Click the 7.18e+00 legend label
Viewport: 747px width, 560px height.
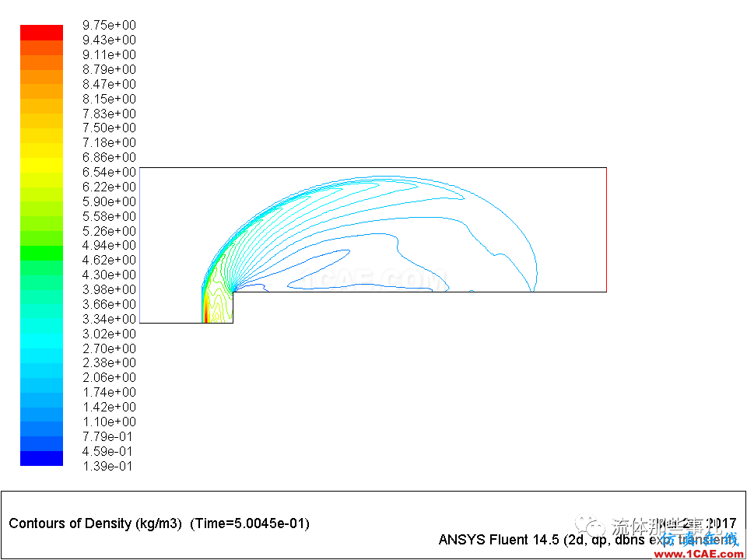click(109, 143)
